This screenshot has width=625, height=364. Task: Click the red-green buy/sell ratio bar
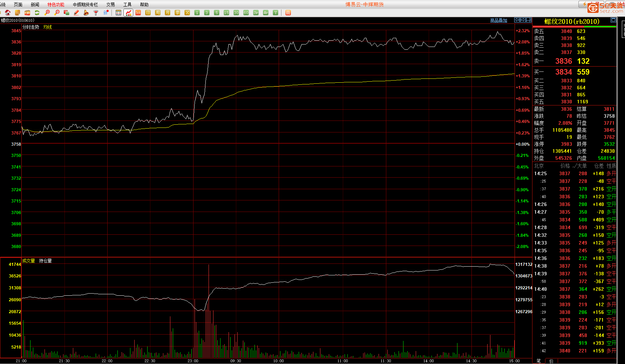click(x=574, y=27)
